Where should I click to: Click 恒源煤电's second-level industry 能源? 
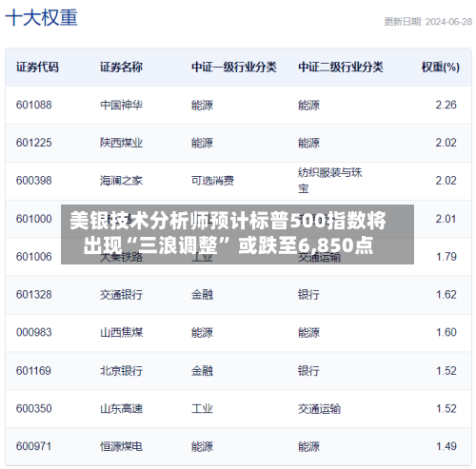[308, 446]
